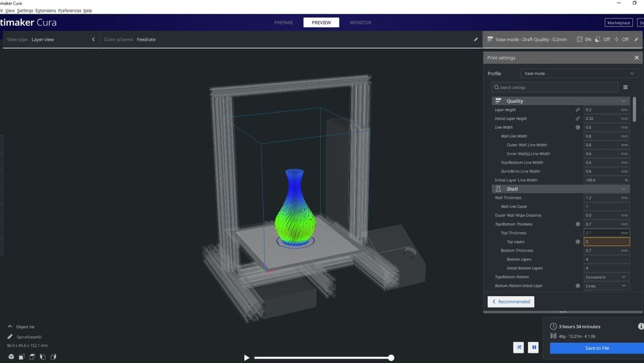Switch to the PREPARE tab

284,23
